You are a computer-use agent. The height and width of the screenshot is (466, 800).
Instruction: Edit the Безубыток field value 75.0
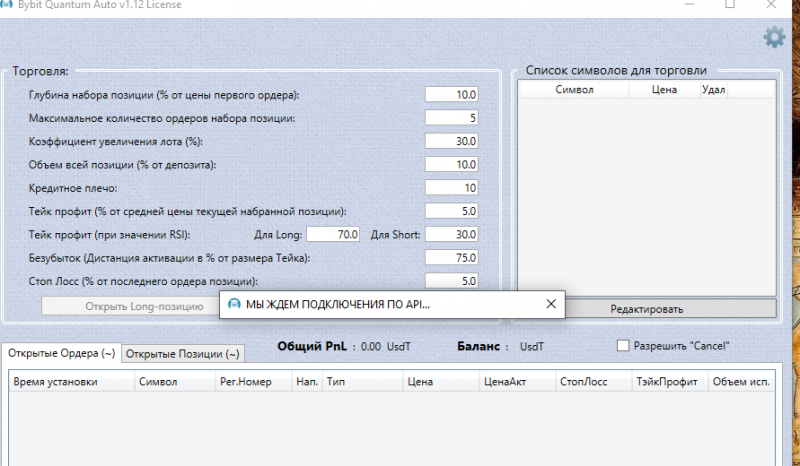tap(452, 258)
